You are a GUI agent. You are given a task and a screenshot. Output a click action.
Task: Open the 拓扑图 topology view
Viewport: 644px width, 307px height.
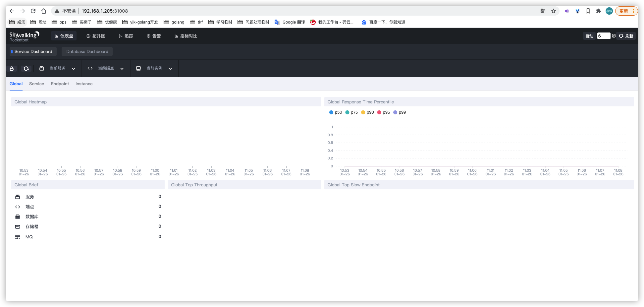[96, 36]
